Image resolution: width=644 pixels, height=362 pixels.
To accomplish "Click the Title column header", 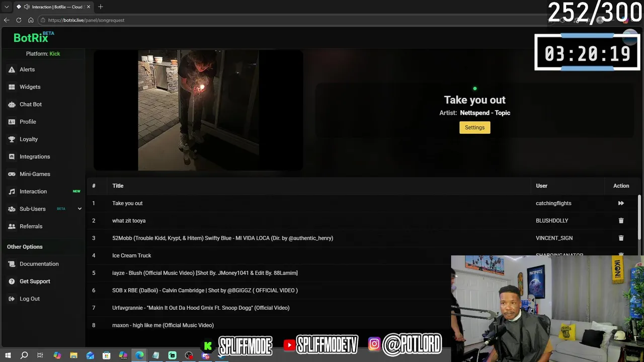I will (118, 186).
